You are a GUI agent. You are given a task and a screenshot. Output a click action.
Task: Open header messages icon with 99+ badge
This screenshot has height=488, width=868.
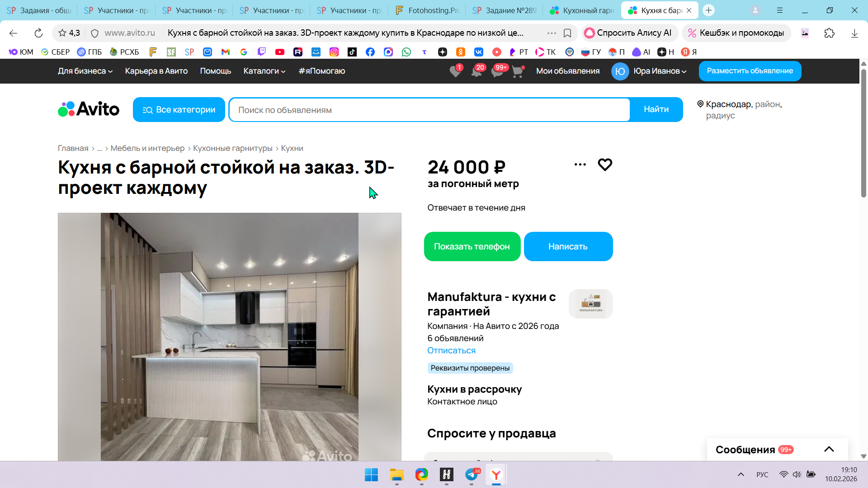pos(497,71)
